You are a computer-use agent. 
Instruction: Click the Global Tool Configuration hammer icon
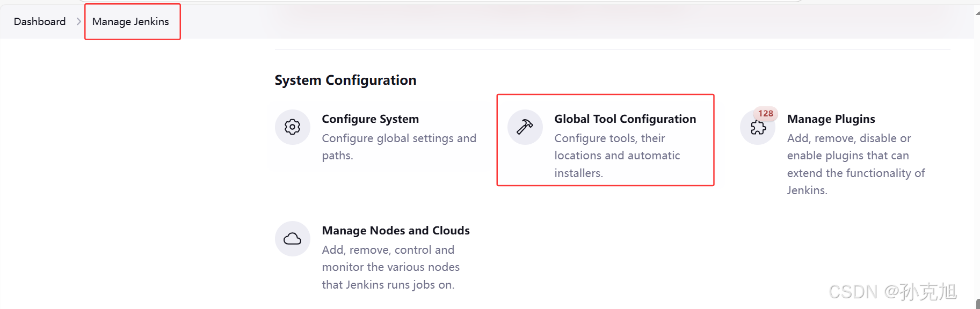pos(525,127)
